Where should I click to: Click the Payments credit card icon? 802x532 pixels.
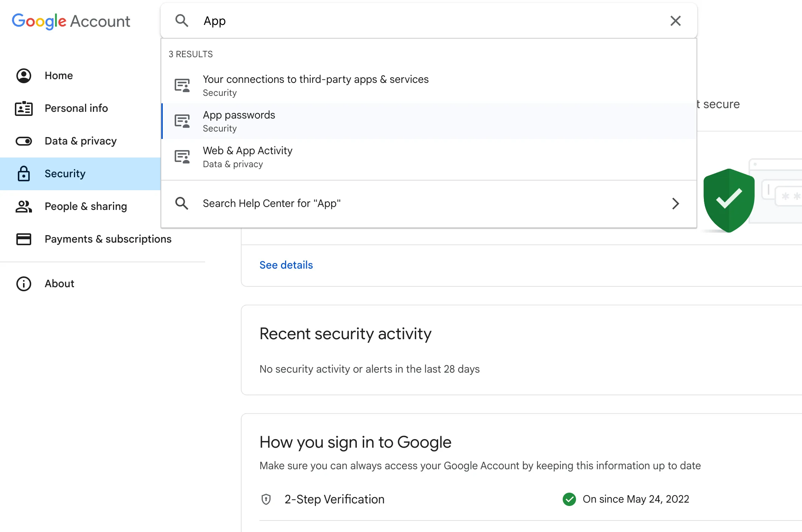pyautogui.click(x=24, y=239)
